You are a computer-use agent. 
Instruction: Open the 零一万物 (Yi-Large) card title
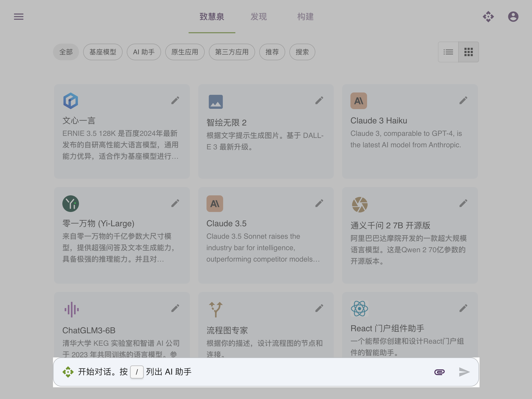tap(98, 223)
